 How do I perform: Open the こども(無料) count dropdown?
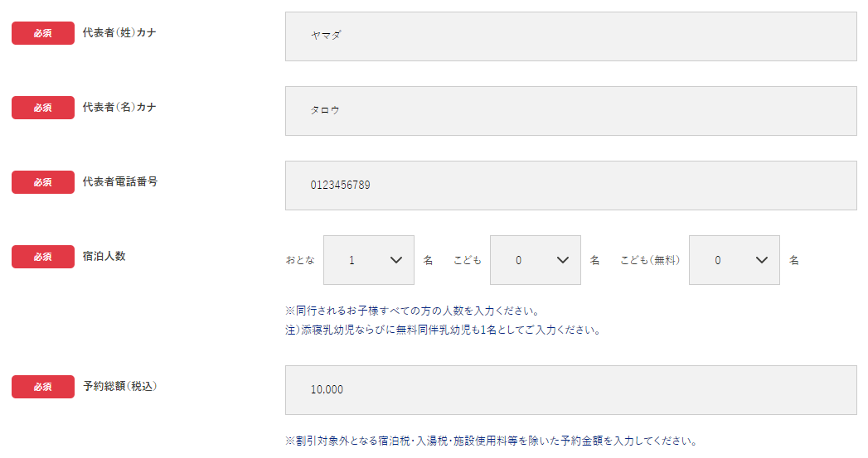(x=734, y=260)
